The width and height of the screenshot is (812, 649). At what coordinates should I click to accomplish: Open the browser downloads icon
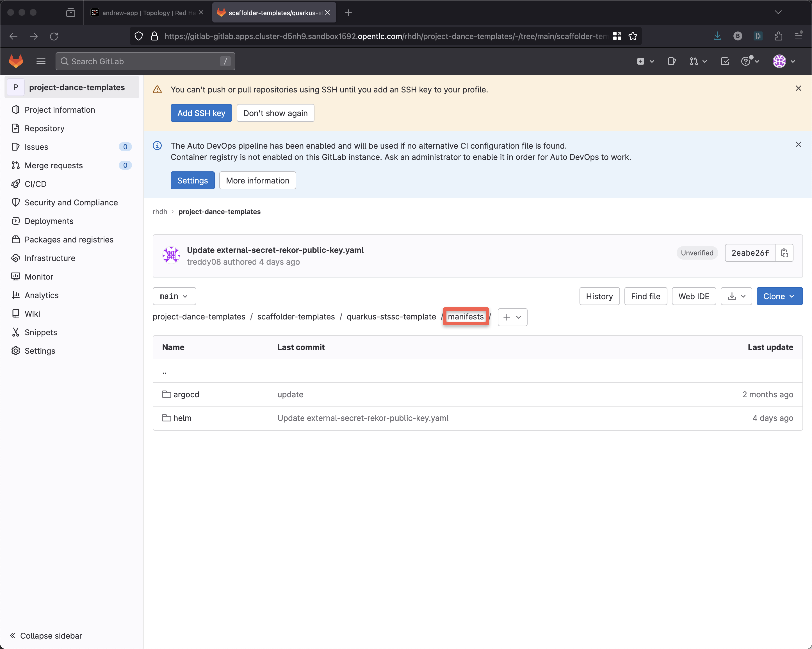(x=717, y=36)
